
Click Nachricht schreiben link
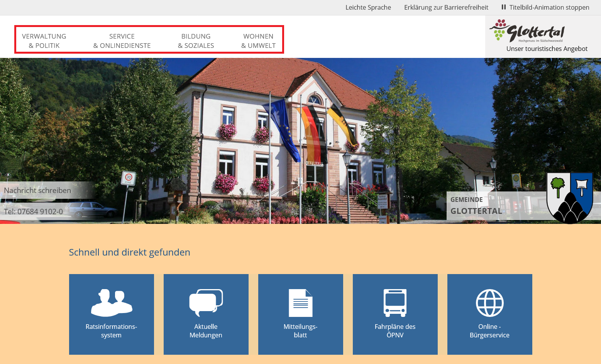pos(37,190)
